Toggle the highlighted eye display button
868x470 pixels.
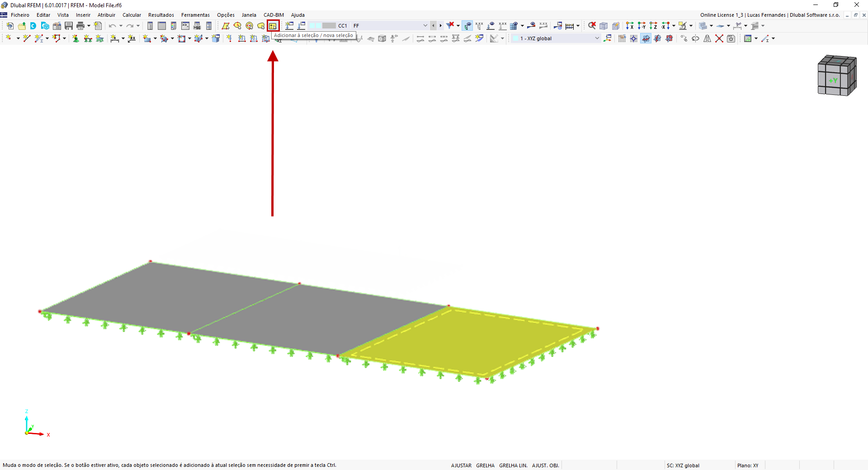click(x=467, y=26)
